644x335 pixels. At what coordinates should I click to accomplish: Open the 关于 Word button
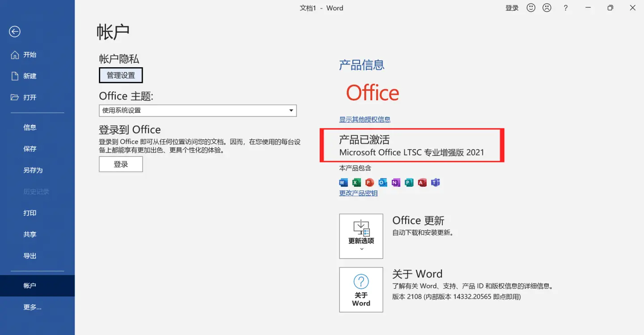(361, 290)
